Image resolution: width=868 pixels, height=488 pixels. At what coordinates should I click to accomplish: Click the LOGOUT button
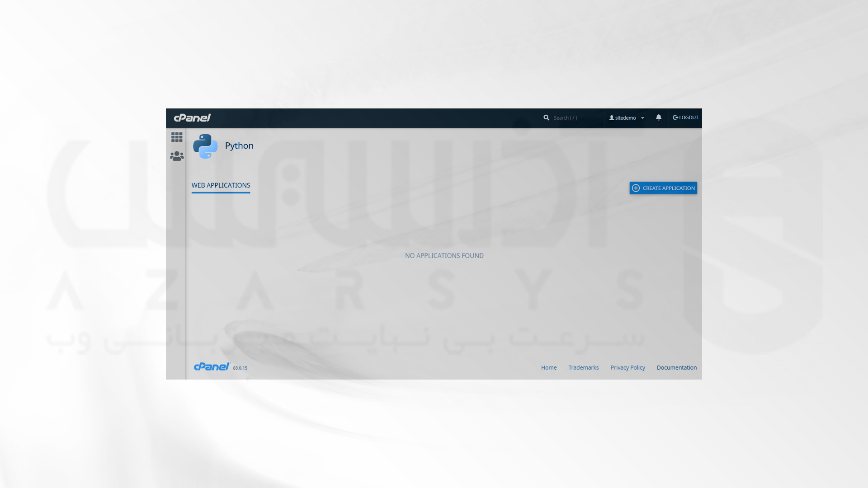point(685,117)
